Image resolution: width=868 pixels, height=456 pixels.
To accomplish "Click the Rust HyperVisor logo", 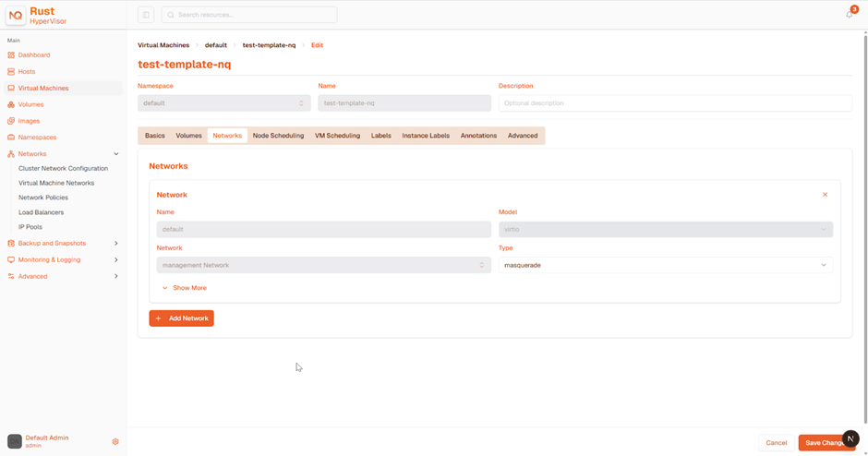I will (x=16, y=16).
